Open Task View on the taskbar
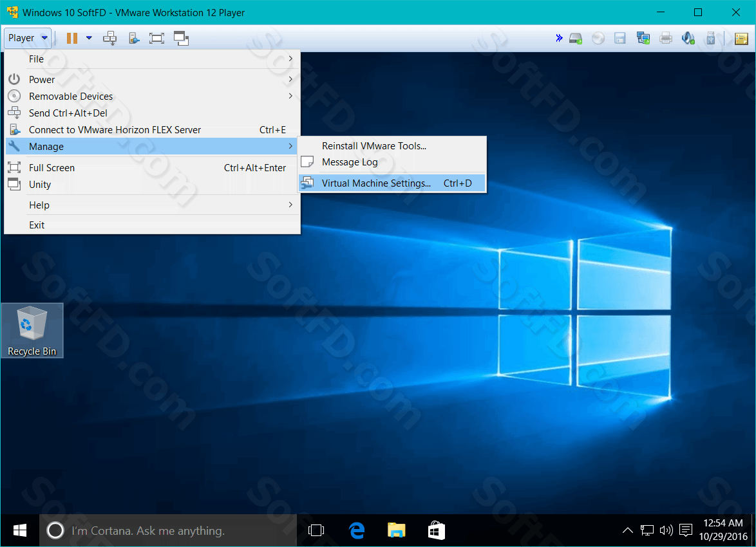 click(316, 531)
